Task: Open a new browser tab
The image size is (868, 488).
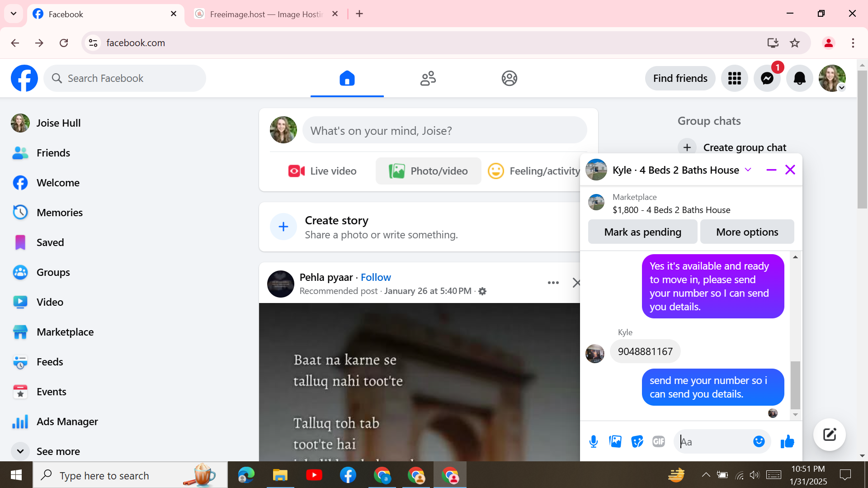Action: pyautogui.click(x=359, y=14)
